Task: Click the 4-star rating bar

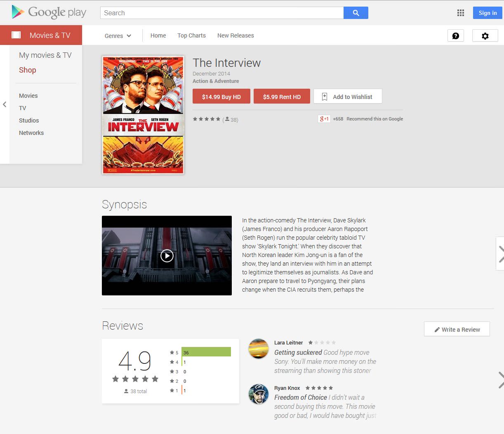Action: click(x=182, y=362)
